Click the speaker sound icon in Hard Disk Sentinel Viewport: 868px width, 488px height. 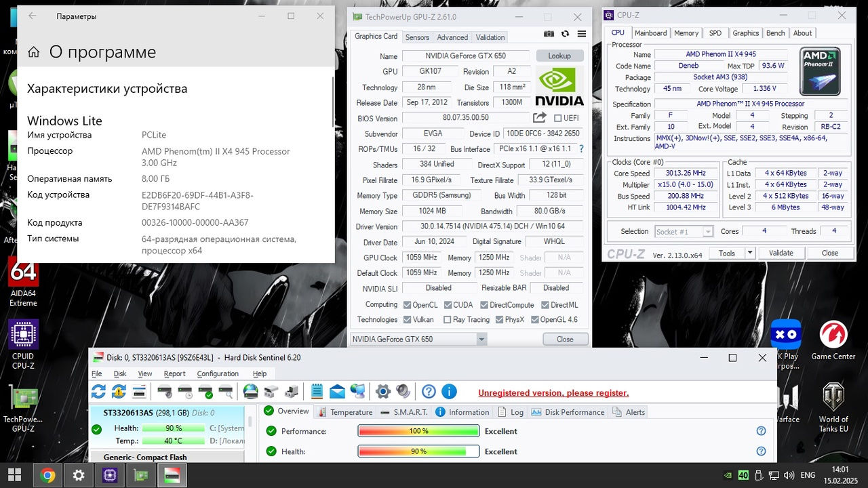tap(403, 391)
